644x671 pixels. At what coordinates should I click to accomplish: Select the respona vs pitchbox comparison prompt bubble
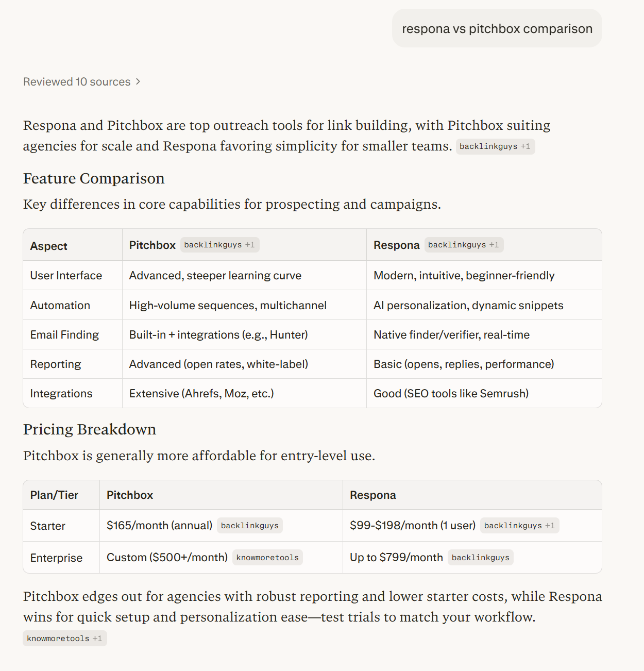point(497,28)
